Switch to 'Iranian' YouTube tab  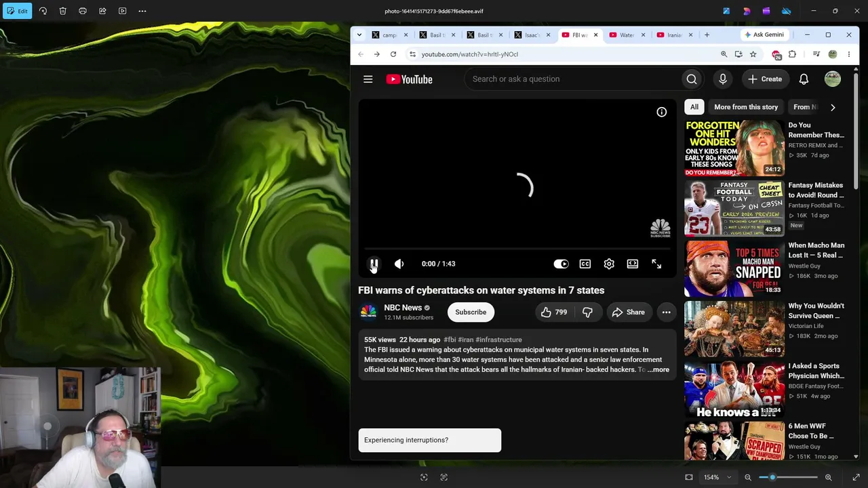[x=674, y=35]
